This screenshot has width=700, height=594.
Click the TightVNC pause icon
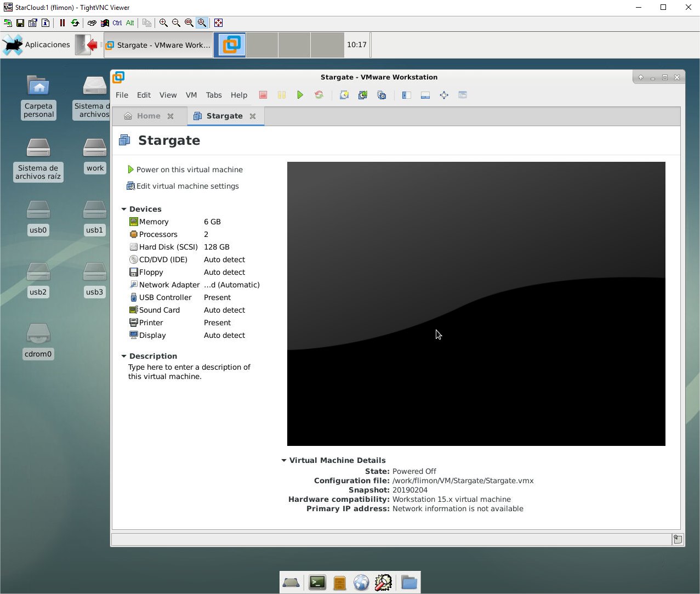[62, 22]
